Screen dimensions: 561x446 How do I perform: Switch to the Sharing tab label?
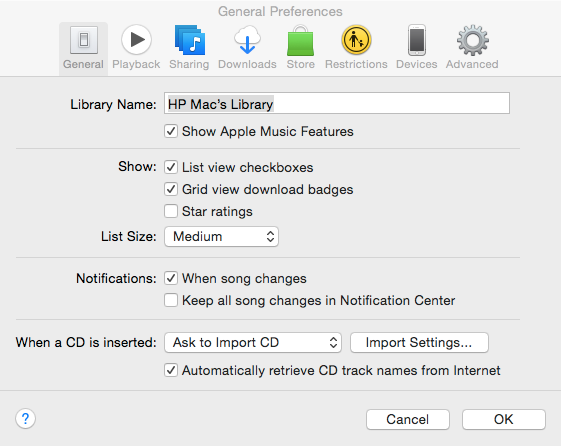(x=189, y=64)
